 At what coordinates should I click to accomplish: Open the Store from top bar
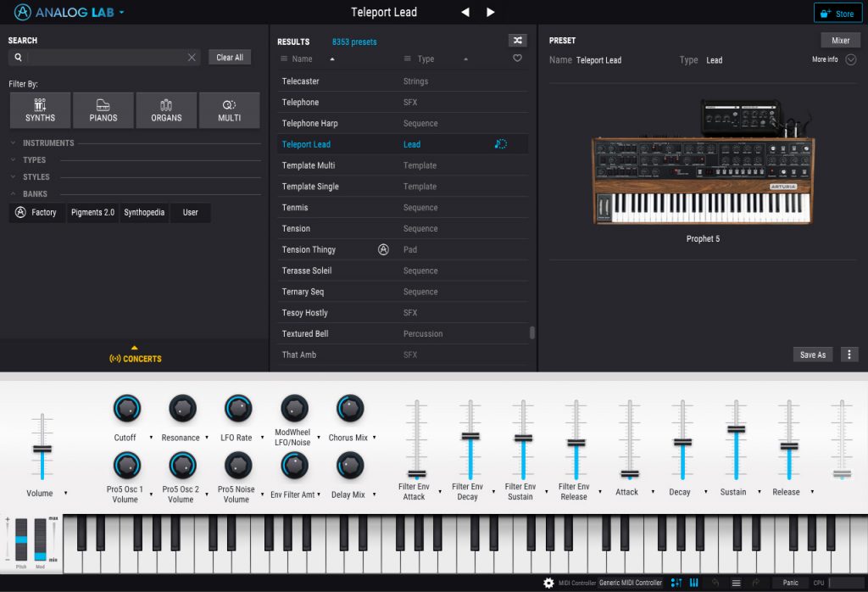[837, 13]
